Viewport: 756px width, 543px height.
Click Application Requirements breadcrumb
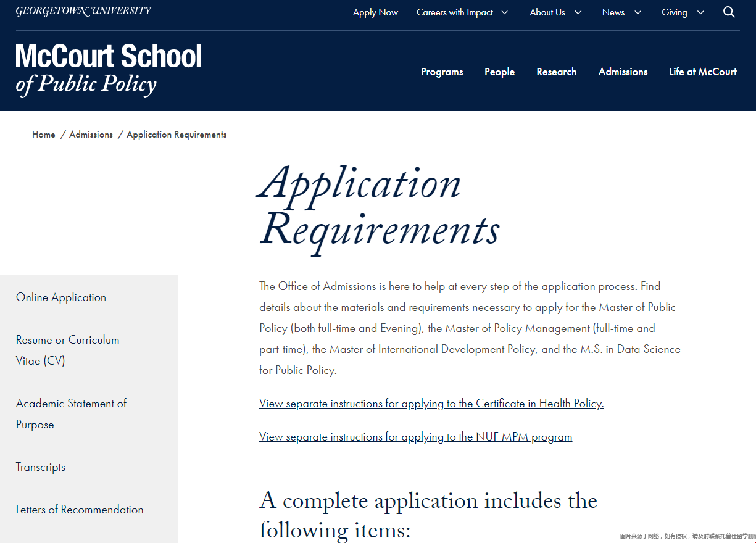(x=177, y=135)
